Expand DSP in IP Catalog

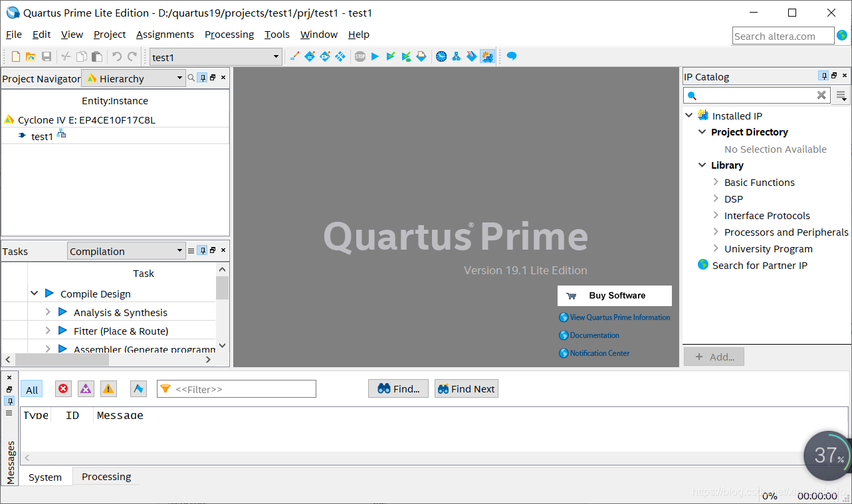(x=716, y=198)
